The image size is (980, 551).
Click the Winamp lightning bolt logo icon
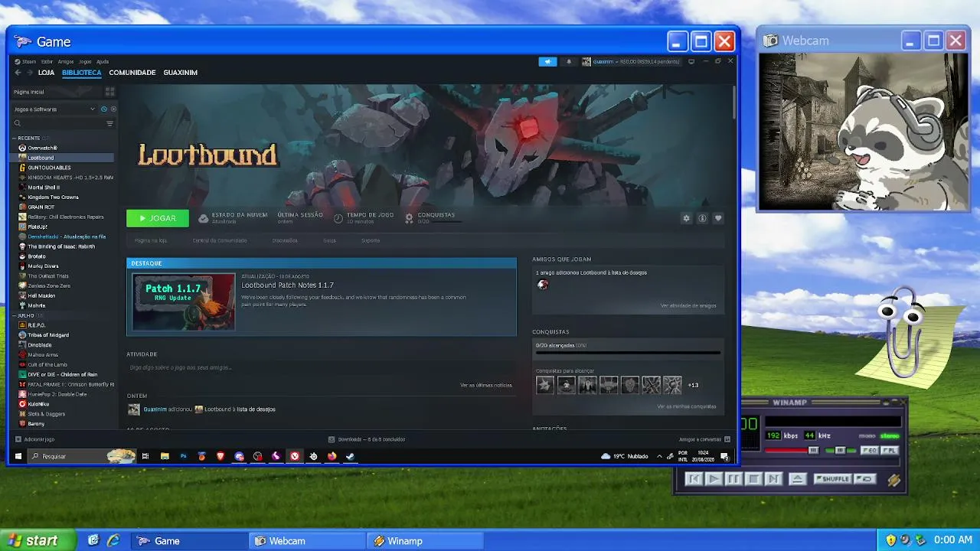tap(893, 480)
